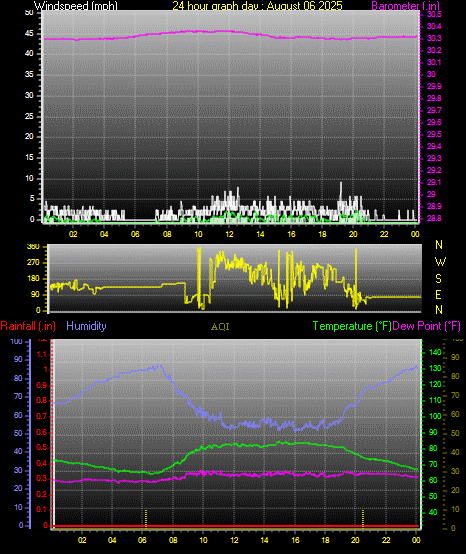The image size is (466, 554).
Task: Click the Barometer (.in) axis title
Action: 406,6
